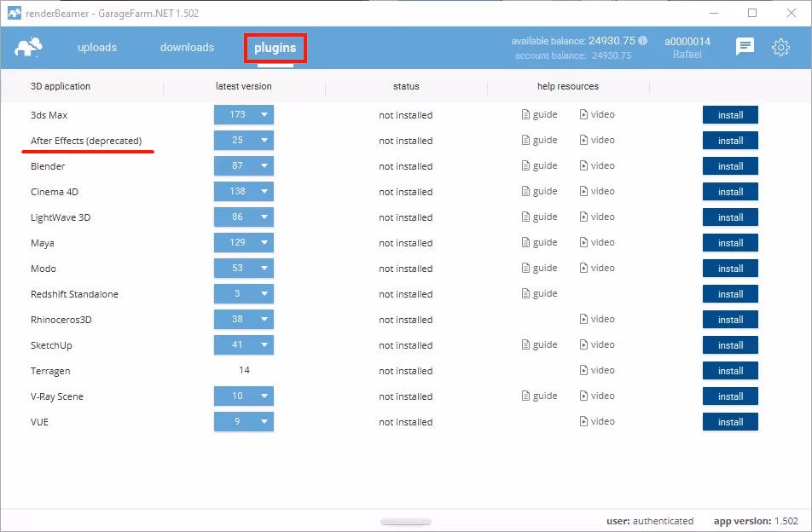Expand Modo version dropdown showing 53
Viewport: 812px width, 532px height.
[x=244, y=268]
